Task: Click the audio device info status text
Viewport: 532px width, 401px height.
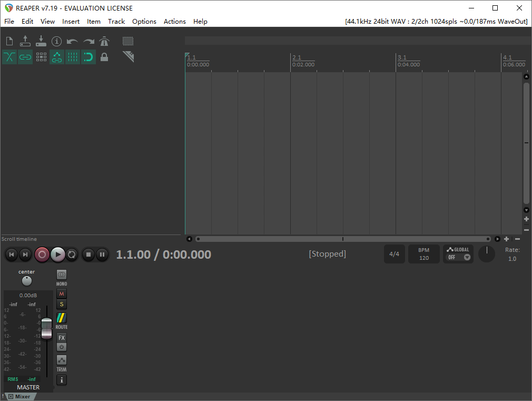Action: click(x=436, y=22)
